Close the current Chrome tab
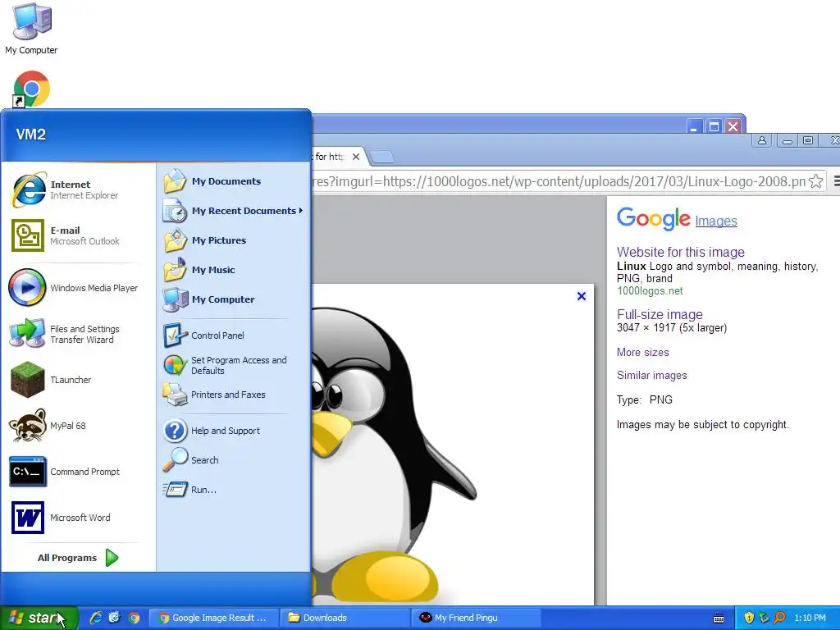Image resolution: width=840 pixels, height=630 pixels. click(x=356, y=157)
